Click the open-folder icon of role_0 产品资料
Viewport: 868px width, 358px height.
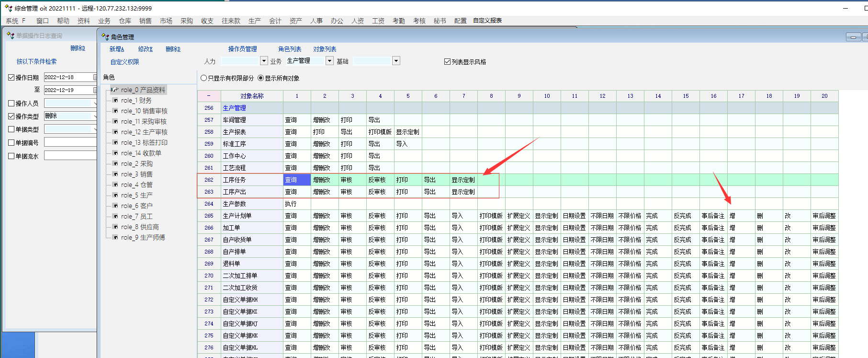115,90
